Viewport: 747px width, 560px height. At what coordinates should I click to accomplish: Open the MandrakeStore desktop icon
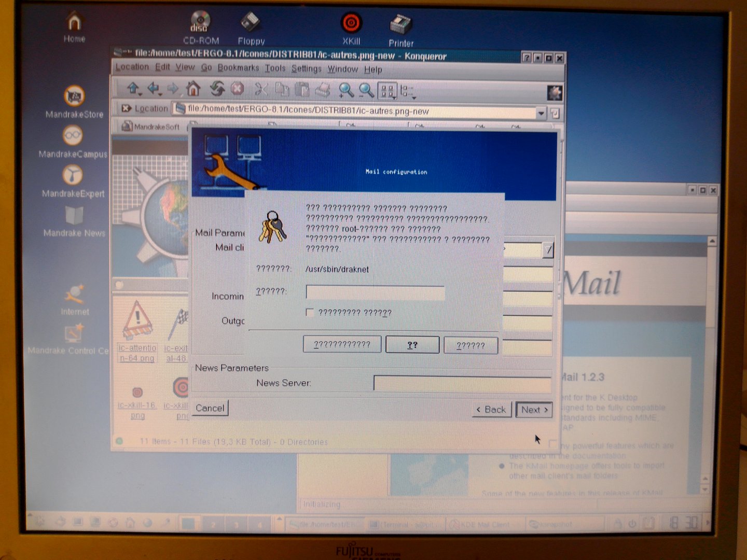(74, 102)
